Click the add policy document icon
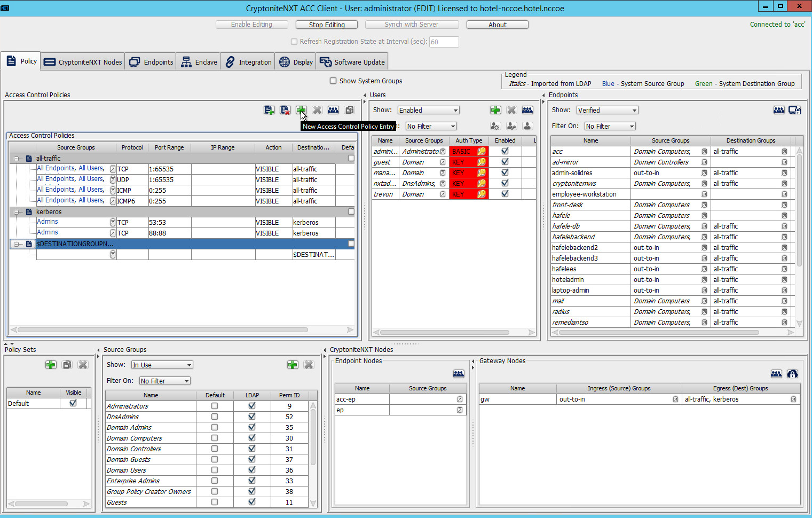Image resolution: width=812 pixels, height=518 pixels. click(269, 110)
